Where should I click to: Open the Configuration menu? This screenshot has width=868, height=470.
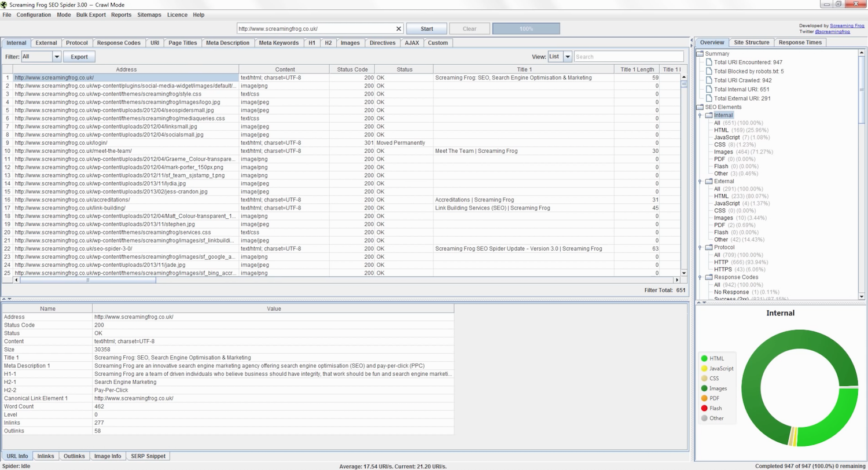point(34,15)
